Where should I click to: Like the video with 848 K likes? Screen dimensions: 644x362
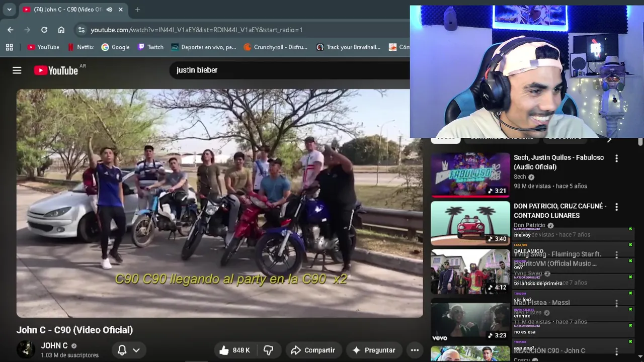[235, 350]
